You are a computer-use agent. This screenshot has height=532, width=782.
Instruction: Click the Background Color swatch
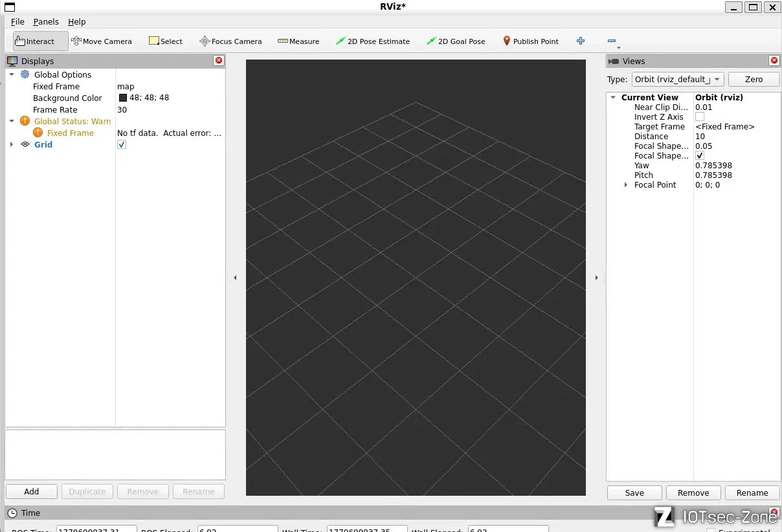click(123, 98)
